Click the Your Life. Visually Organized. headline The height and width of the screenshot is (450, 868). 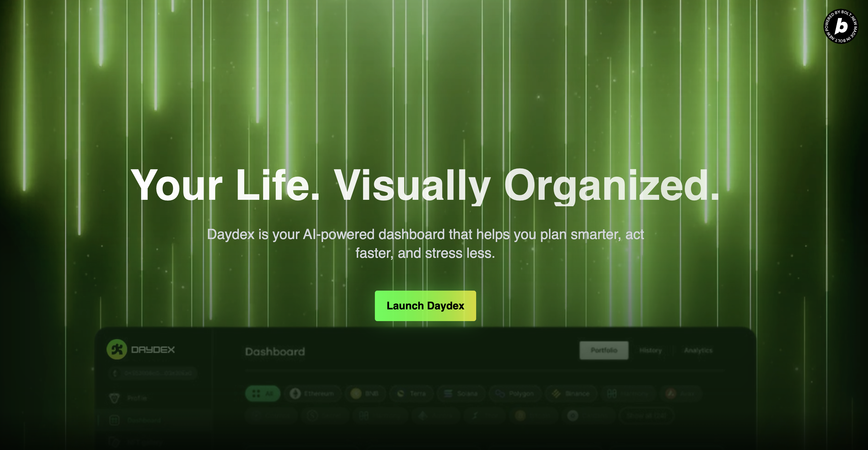(425, 185)
